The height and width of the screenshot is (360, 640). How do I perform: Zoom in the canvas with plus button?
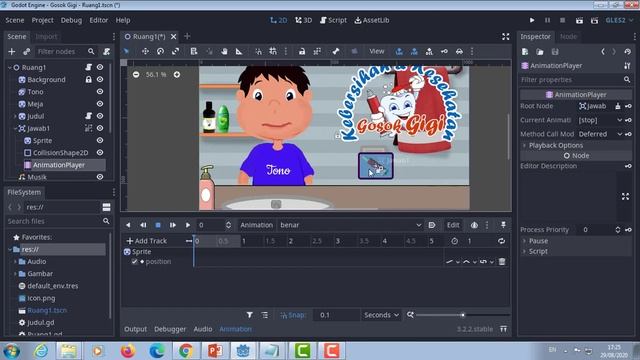coord(177,75)
